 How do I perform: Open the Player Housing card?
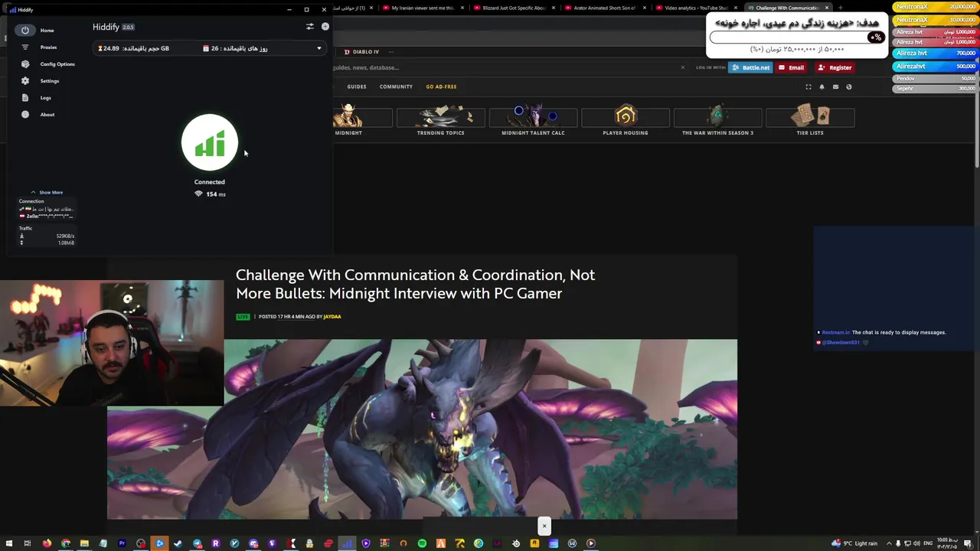coord(626,120)
